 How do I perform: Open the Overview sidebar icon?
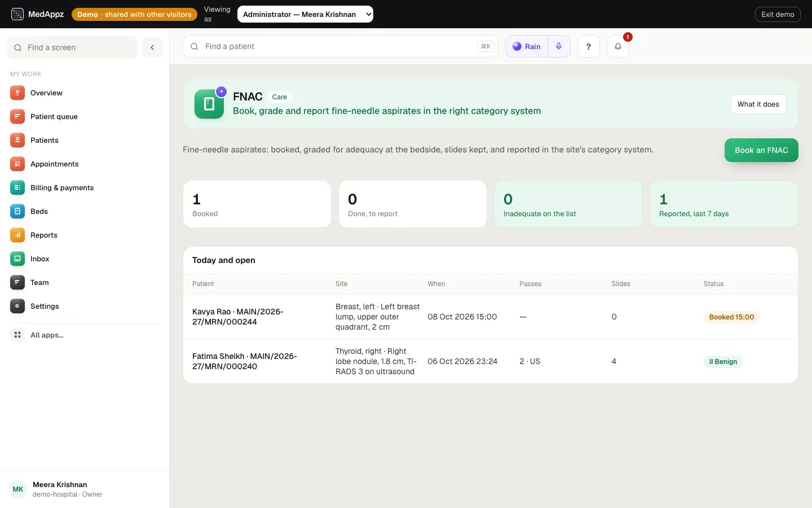pos(17,93)
